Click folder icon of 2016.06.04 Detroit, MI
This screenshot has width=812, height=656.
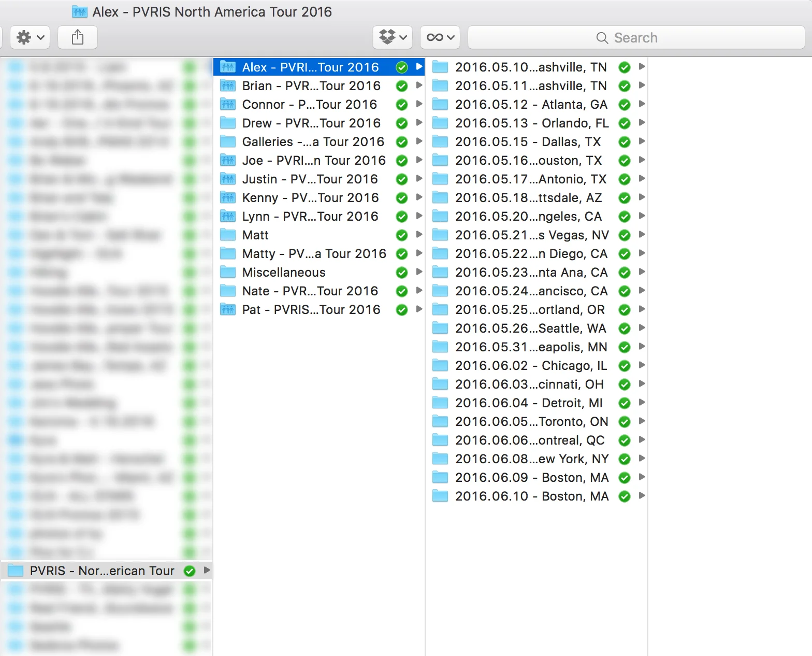(440, 403)
